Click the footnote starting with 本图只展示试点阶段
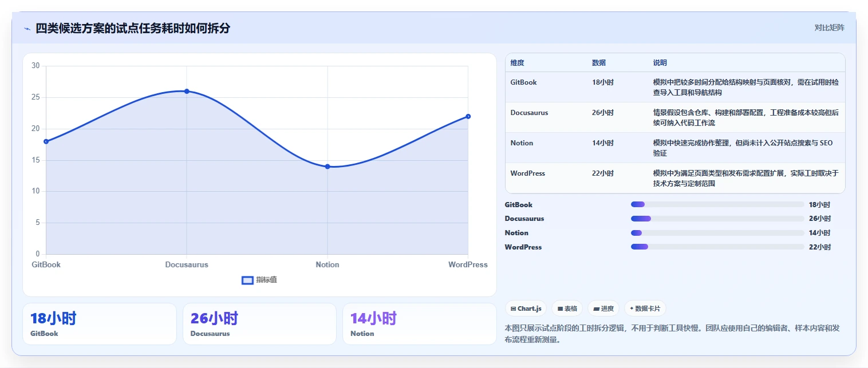The width and height of the screenshot is (868, 368). point(672,334)
